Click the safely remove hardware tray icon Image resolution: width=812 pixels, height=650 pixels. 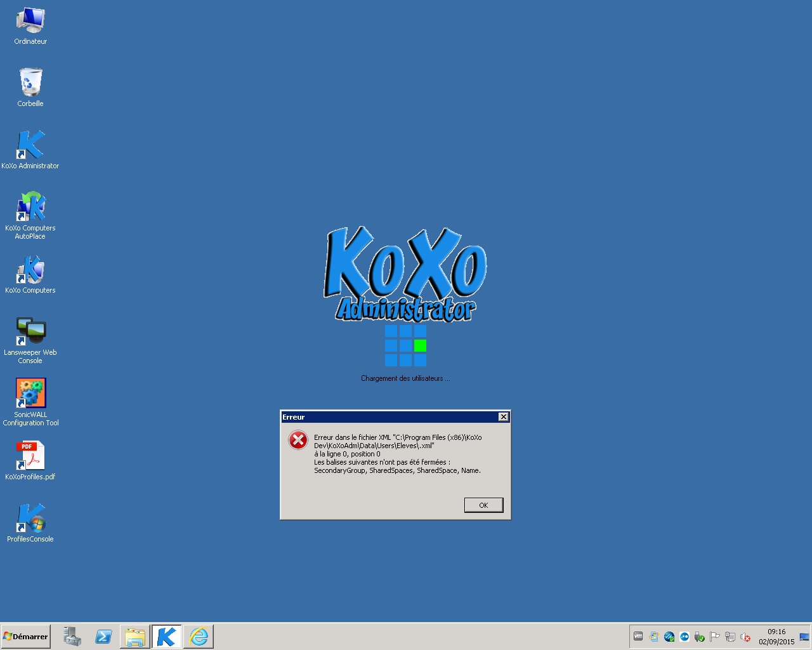click(x=700, y=637)
